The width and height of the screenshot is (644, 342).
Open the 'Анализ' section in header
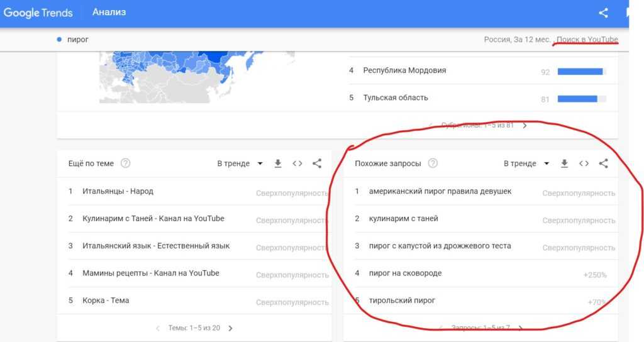coord(109,12)
